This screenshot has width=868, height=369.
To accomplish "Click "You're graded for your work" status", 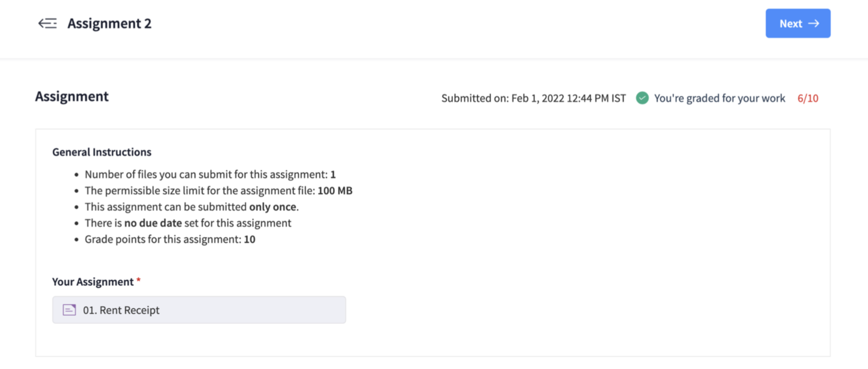I will tap(719, 98).
